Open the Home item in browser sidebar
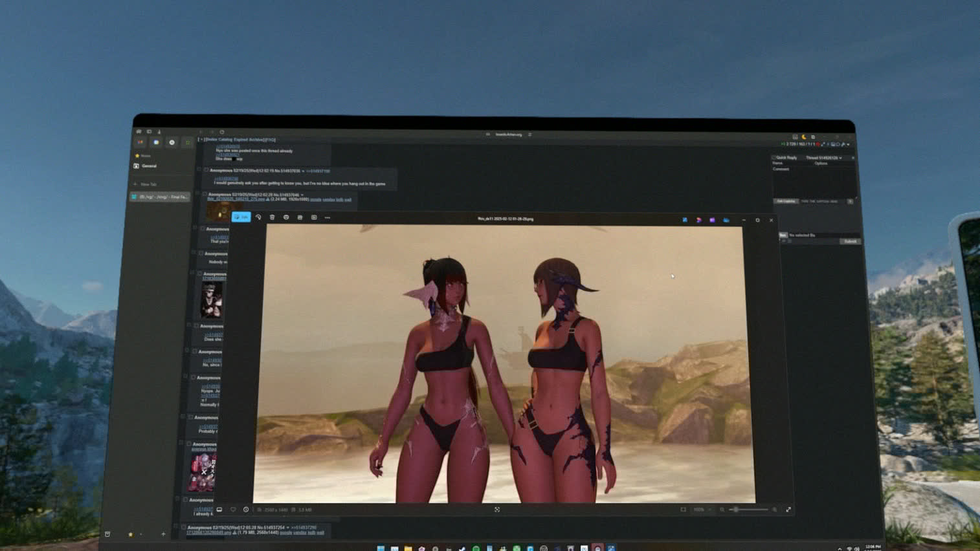Viewport: 980px width, 551px height. [143, 156]
